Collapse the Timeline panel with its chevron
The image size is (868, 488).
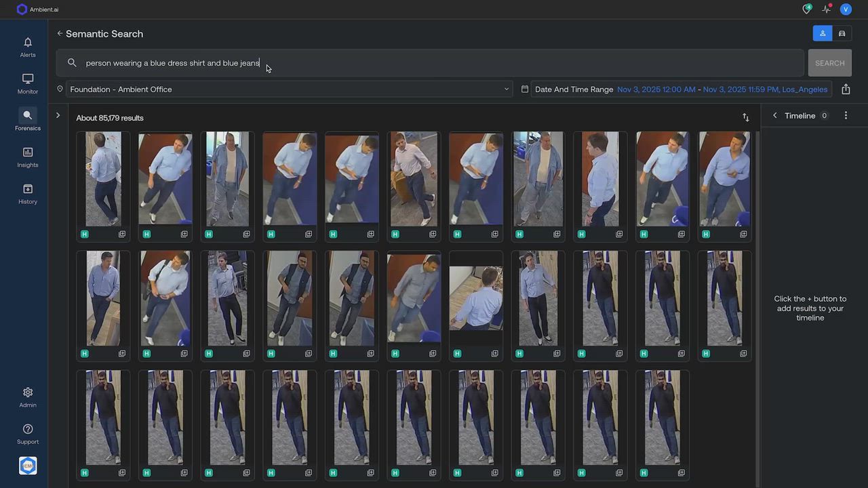[774, 115]
